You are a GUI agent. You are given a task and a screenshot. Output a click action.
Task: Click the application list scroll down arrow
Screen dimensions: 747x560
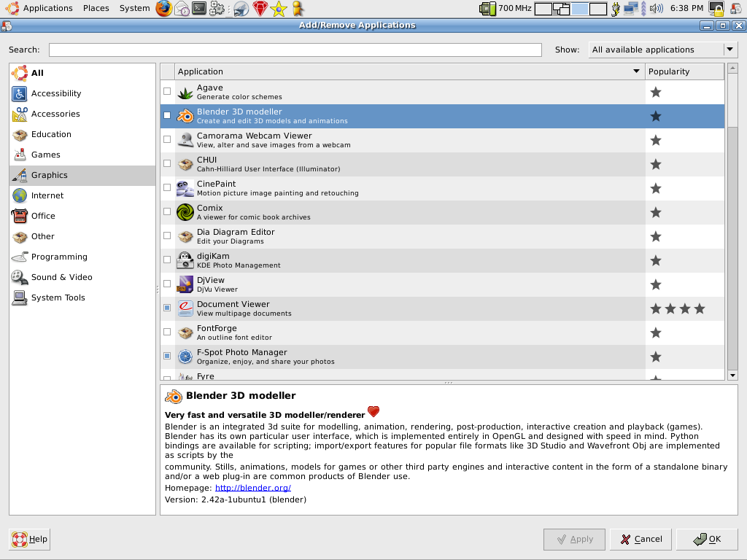732,376
